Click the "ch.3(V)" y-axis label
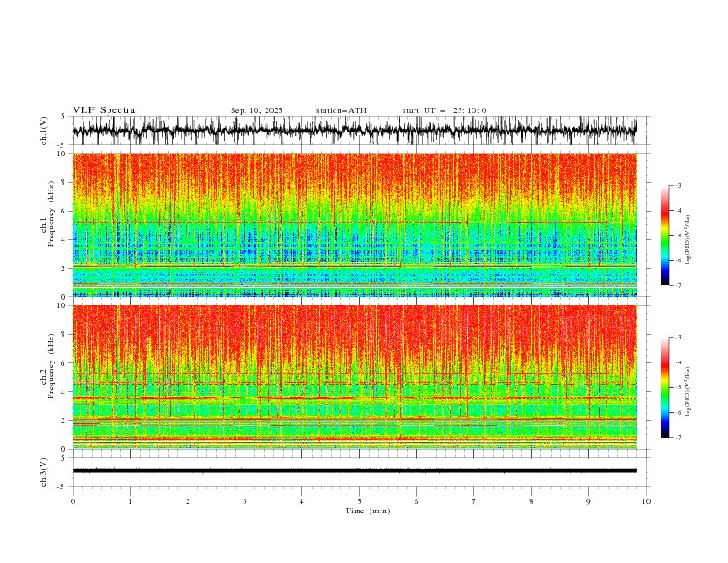The height and width of the screenshot is (563, 728). tap(44, 473)
